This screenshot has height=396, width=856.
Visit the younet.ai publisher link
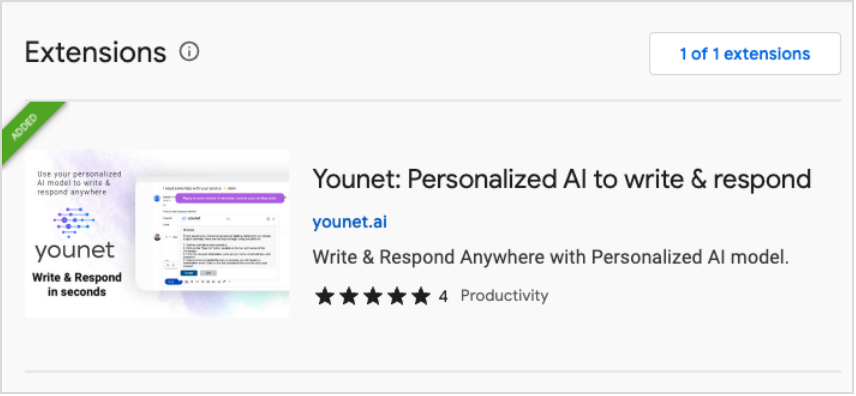(349, 222)
